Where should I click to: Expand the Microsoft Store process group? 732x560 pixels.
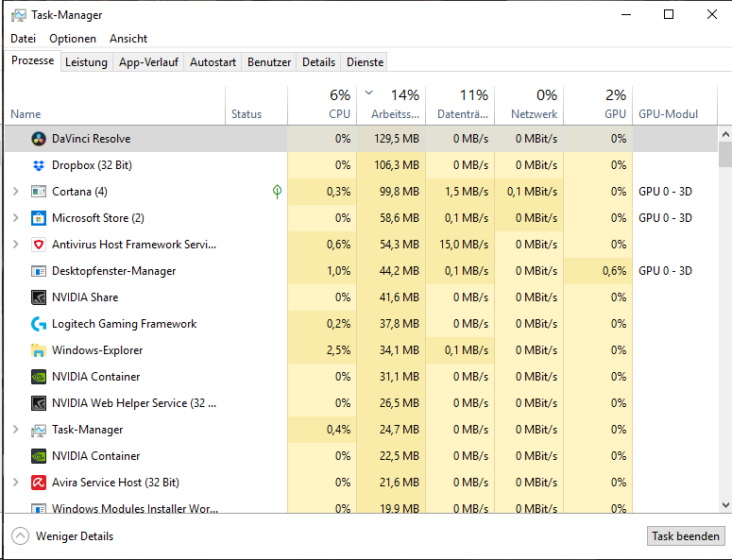click(15, 218)
